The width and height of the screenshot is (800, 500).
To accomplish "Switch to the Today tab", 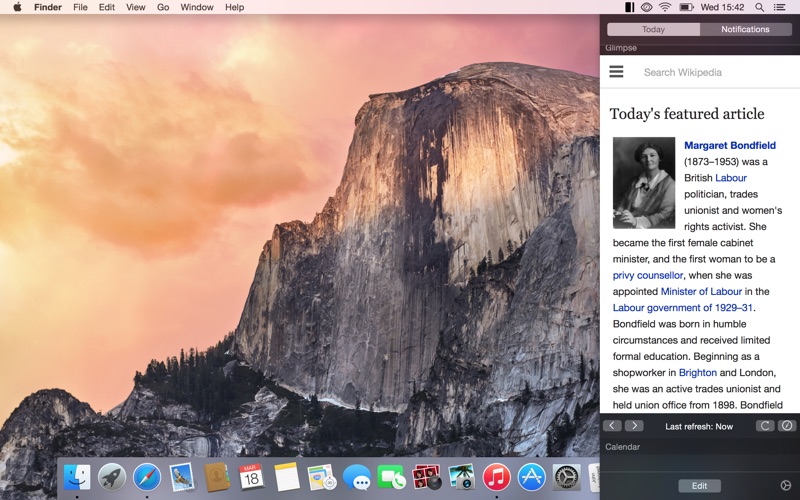I will (x=653, y=29).
